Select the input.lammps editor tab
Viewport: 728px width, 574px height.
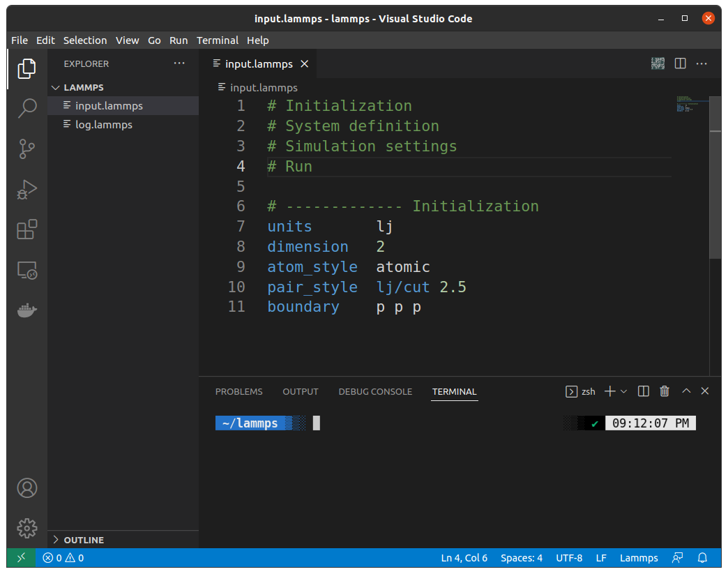click(x=258, y=63)
